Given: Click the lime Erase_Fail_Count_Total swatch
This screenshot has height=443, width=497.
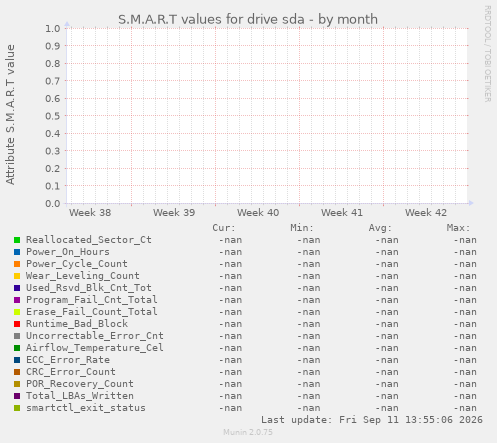Looking at the screenshot, I should click(17, 312).
